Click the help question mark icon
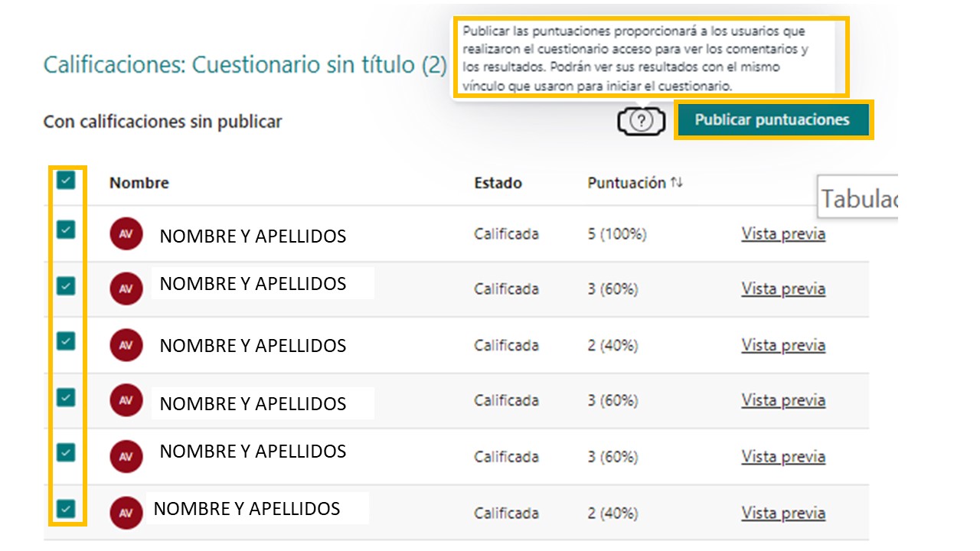Viewport: 980px width, 551px height. (x=640, y=121)
